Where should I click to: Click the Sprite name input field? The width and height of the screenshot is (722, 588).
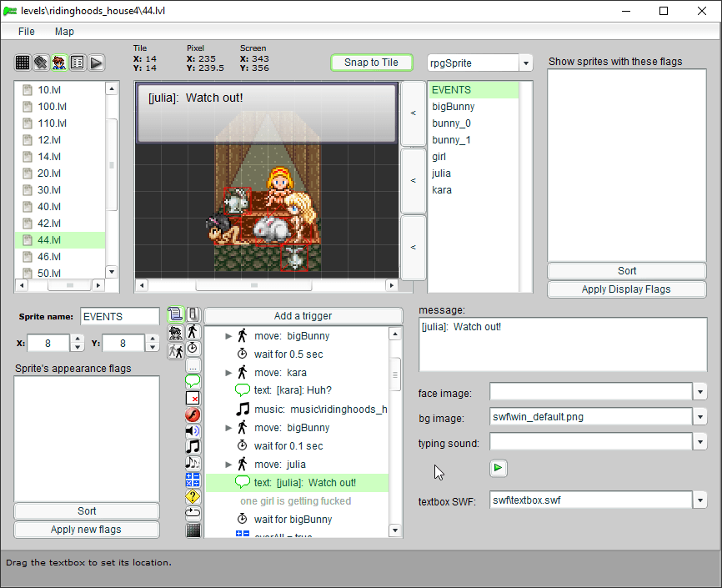(x=119, y=317)
